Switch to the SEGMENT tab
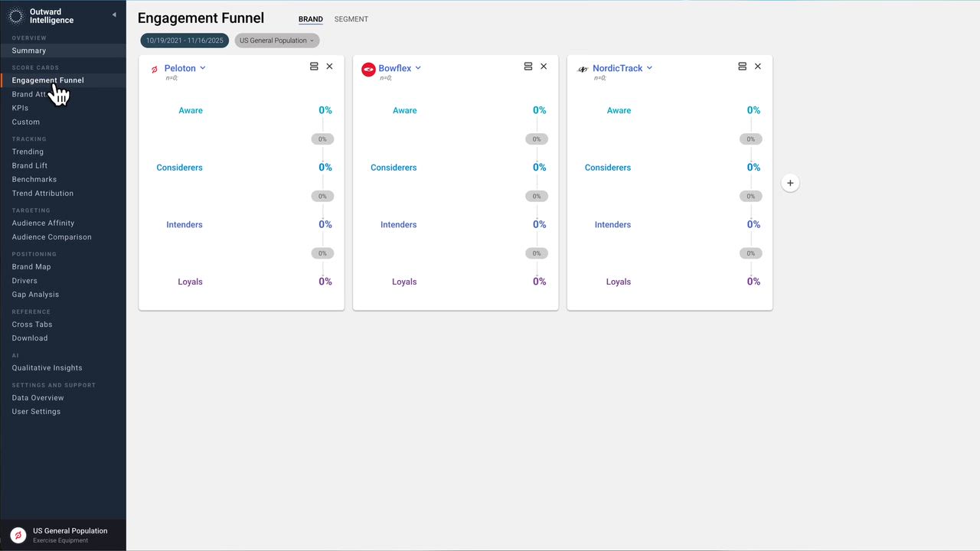This screenshot has width=980, height=551. pyautogui.click(x=351, y=19)
